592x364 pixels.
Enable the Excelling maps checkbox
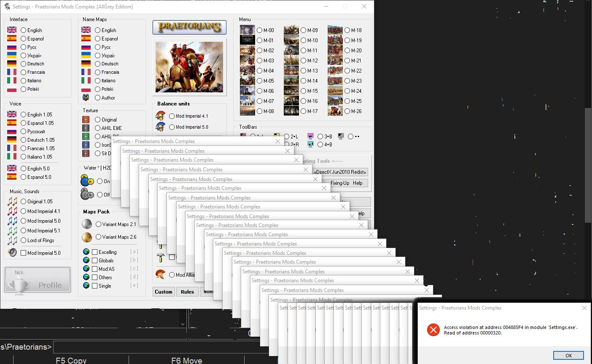click(95, 252)
